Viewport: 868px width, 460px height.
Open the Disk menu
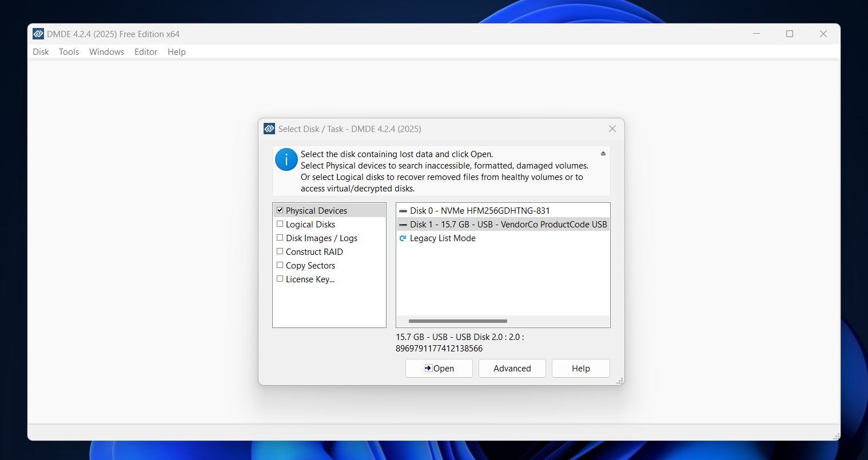41,52
